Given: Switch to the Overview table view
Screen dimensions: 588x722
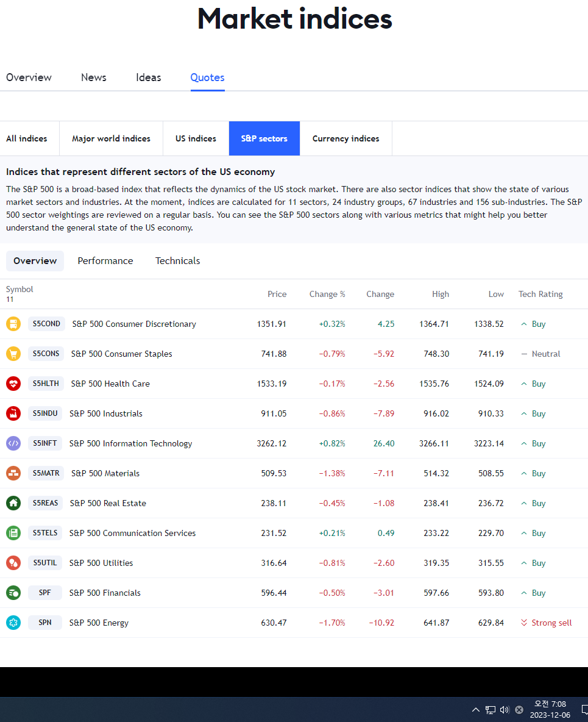Looking at the screenshot, I should [35, 260].
